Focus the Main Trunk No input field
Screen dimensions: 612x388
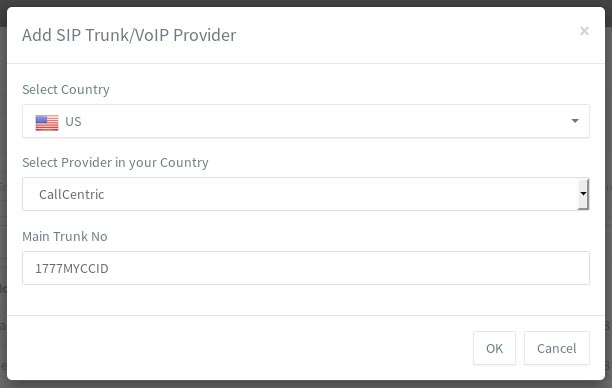306,268
